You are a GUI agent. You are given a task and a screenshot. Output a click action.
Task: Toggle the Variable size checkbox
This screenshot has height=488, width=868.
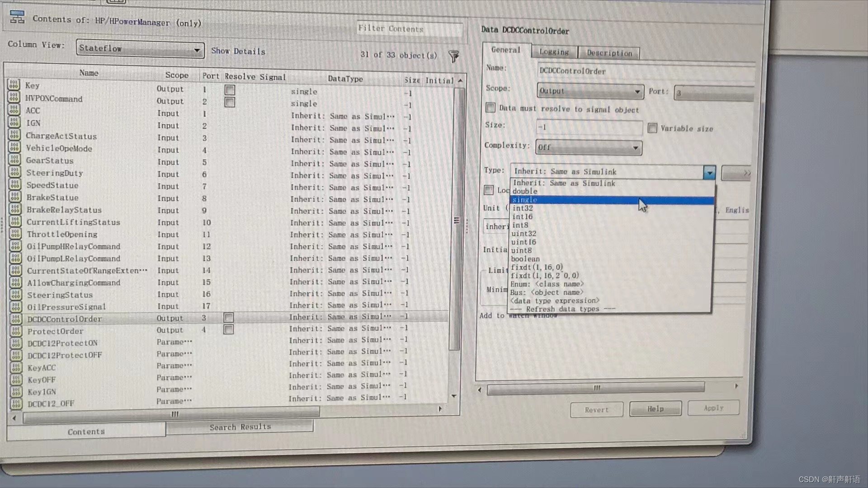pyautogui.click(x=652, y=128)
